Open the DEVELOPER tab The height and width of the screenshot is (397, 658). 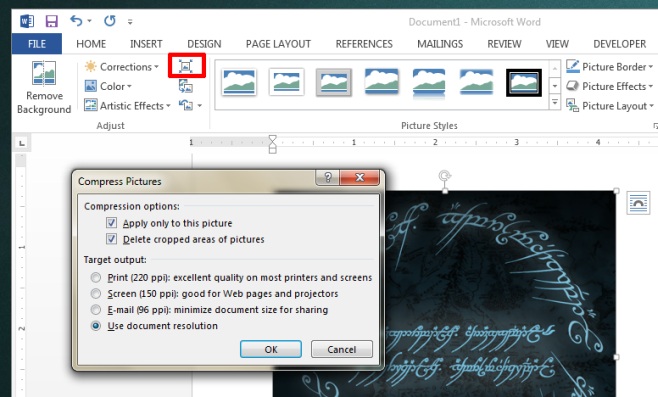(x=619, y=44)
